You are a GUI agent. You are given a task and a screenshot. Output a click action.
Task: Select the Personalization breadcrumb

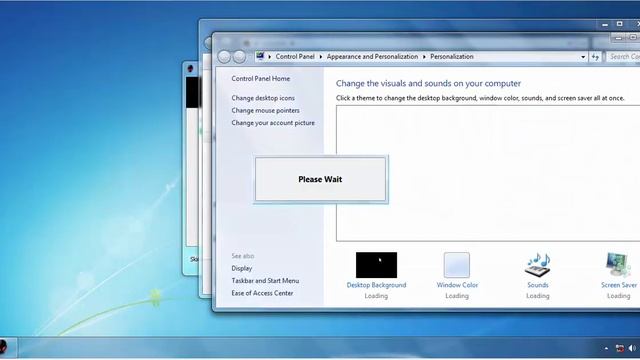coord(452,57)
